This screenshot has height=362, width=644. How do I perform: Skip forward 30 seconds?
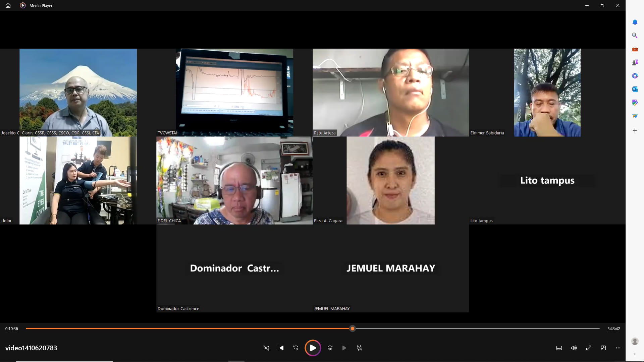(330, 348)
